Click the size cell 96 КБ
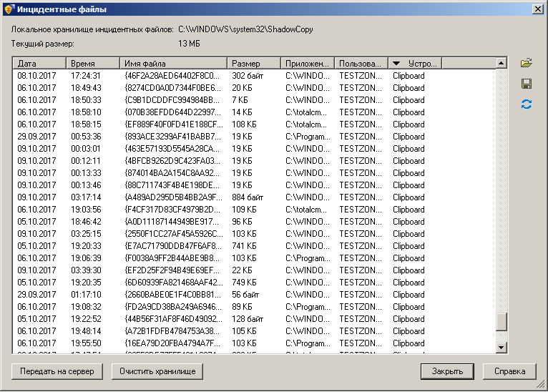 pos(242,222)
